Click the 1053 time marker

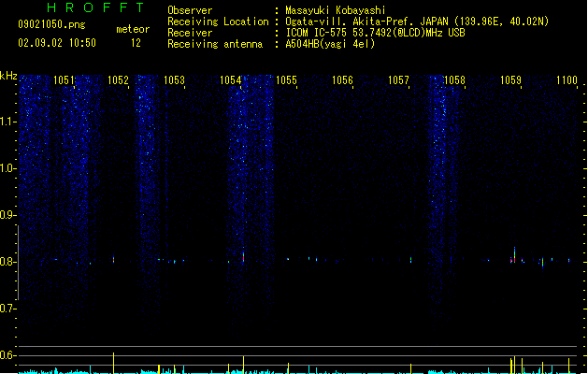point(175,80)
